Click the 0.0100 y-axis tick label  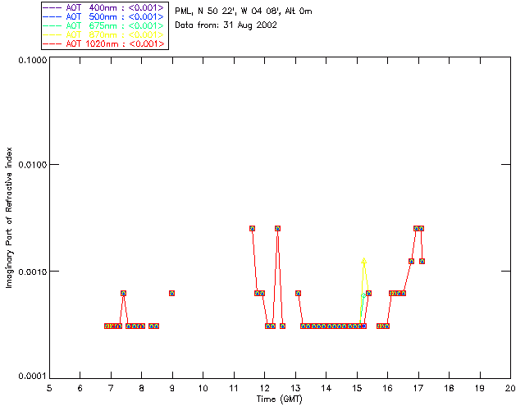(x=33, y=165)
